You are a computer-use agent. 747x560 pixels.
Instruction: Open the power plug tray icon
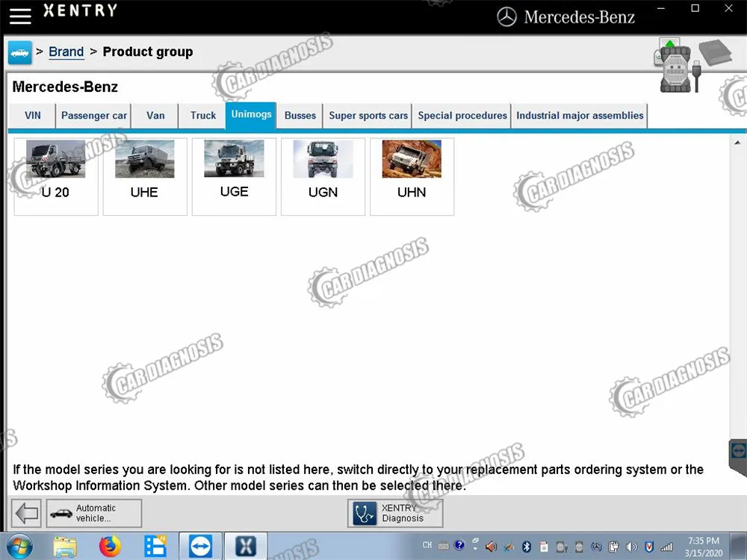(614, 547)
